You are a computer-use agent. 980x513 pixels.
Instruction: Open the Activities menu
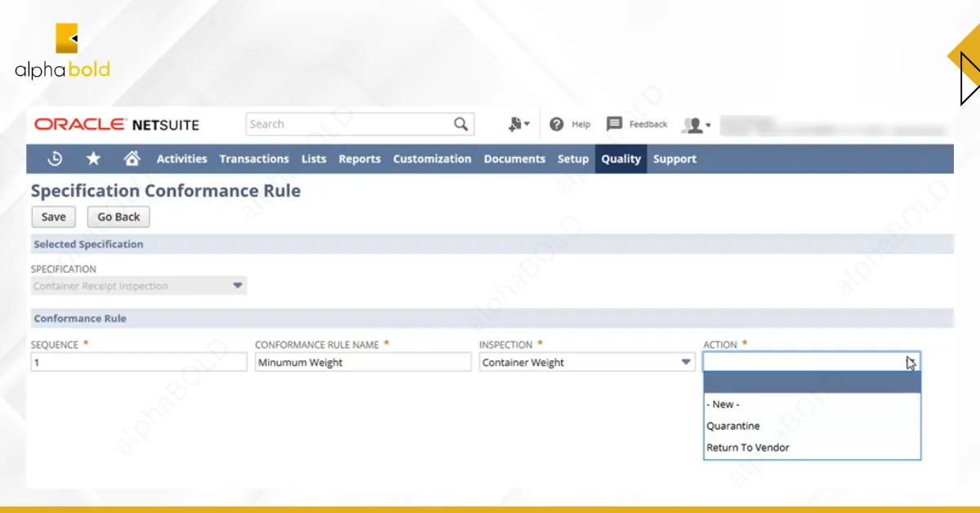point(182,159)
